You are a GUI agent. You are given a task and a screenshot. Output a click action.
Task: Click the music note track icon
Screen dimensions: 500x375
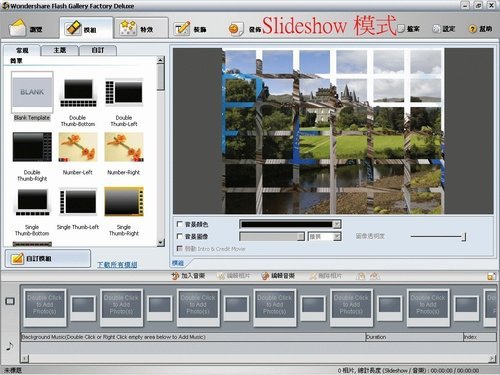tap(10, 346)
